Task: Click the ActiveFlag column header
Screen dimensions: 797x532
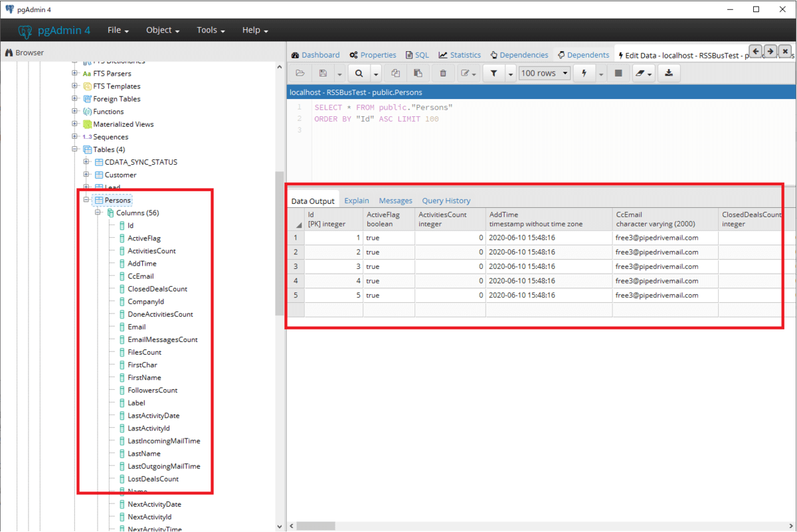Action: coord(388,219)
